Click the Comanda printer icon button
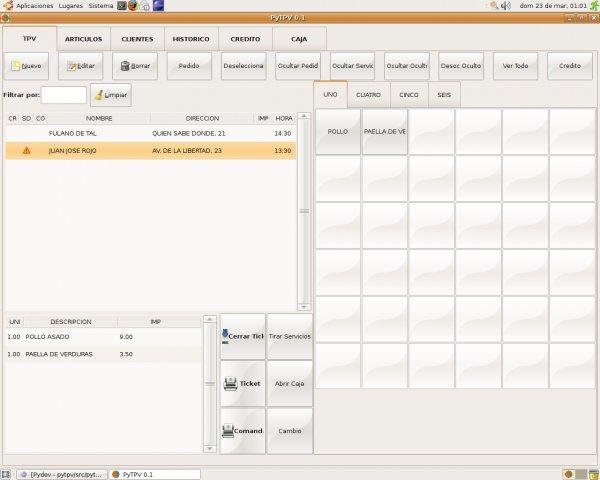 point(243,431)
